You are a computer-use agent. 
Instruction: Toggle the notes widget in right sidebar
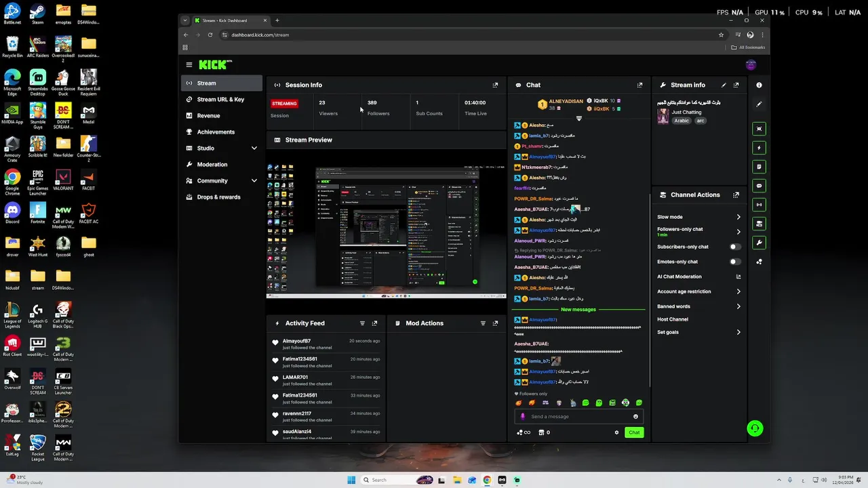(759, 167)
